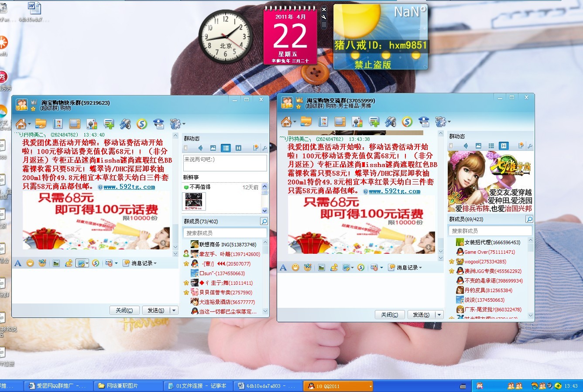Click the wrench settings icon in 淘宝购物快乐群 群动态
The image size is (583, 392).
pyautogui.click(x=264, y=148)
